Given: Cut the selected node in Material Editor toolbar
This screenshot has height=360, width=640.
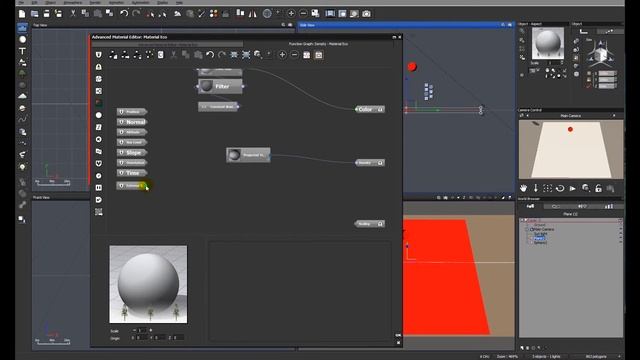Looking at the screenshot, I should coord(173,55).
